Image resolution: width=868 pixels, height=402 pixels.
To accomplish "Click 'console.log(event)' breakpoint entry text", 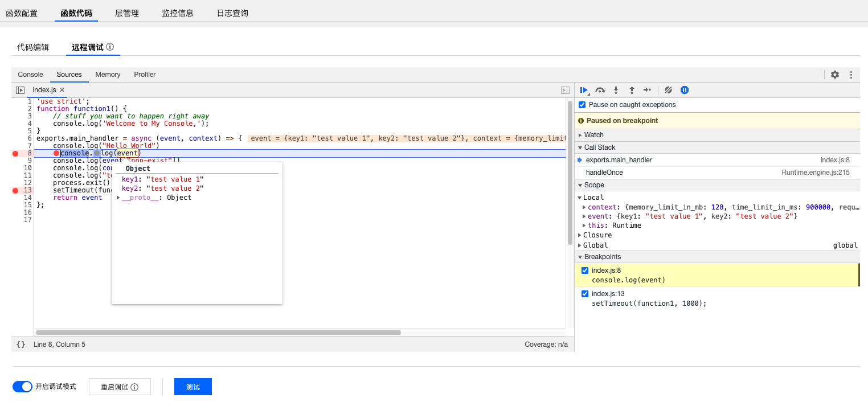I will point(628,280).
